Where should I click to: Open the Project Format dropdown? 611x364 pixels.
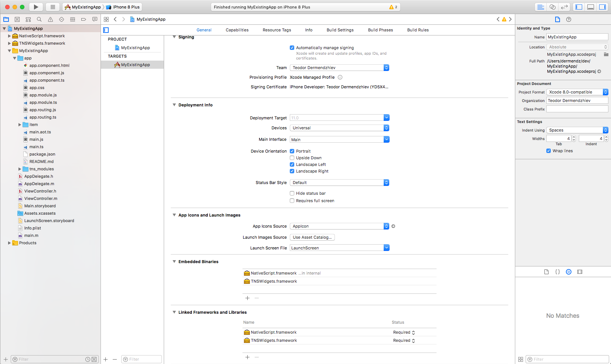[577, 92]
